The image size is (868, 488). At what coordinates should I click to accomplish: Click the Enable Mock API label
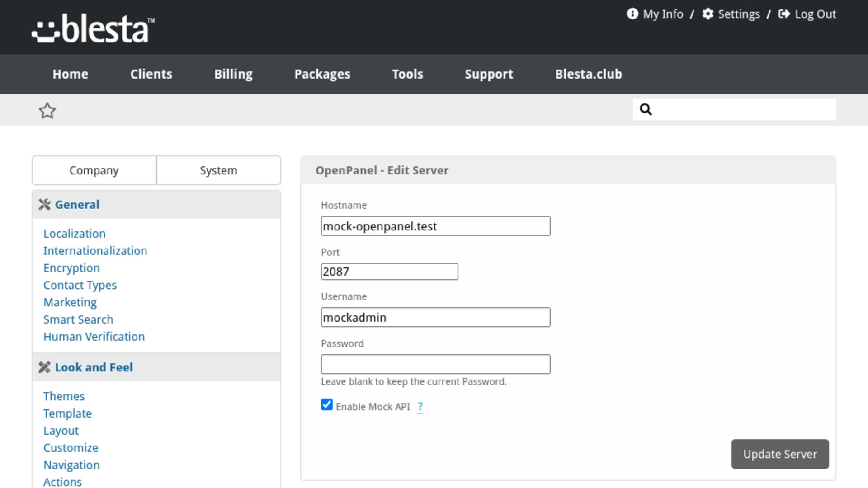tap(373, 407)
